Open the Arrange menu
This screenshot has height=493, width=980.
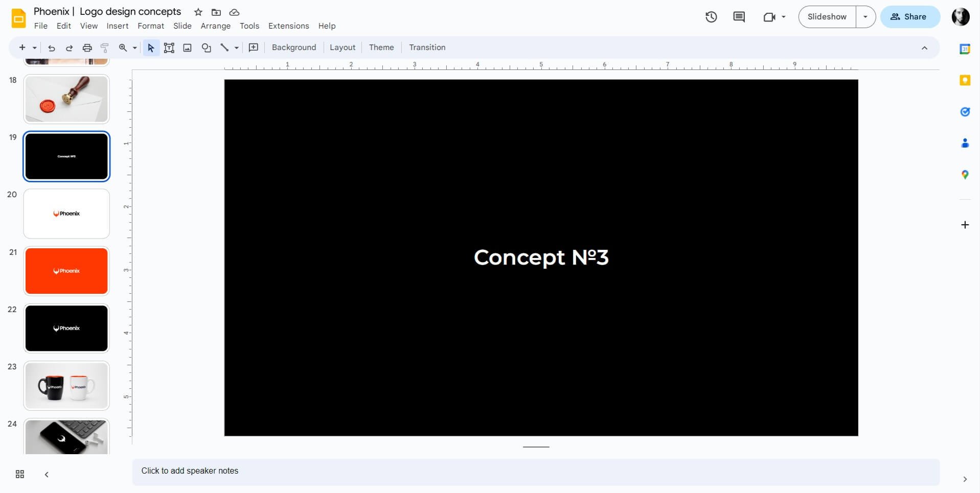[x=215, y=26]
